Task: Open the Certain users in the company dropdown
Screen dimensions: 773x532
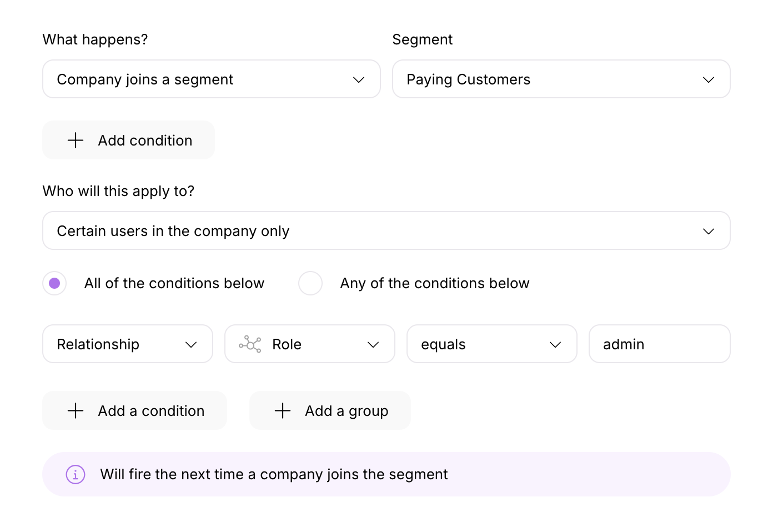Action: point(386,230)
